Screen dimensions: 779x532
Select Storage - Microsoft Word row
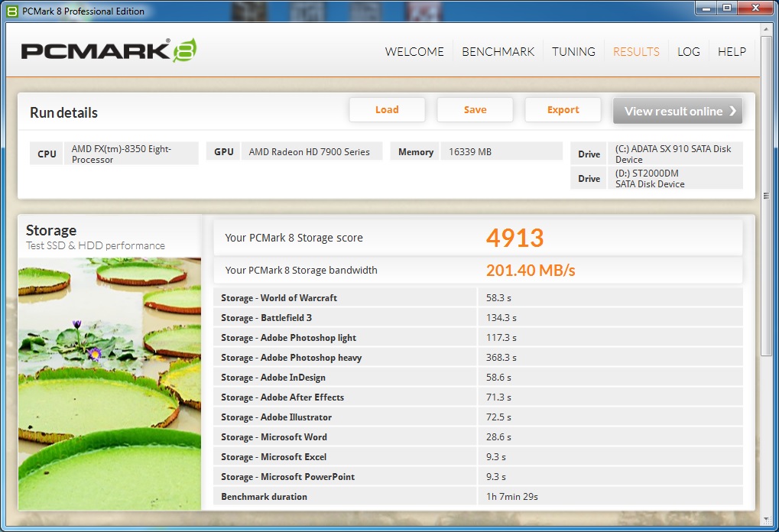pos(478,436)
